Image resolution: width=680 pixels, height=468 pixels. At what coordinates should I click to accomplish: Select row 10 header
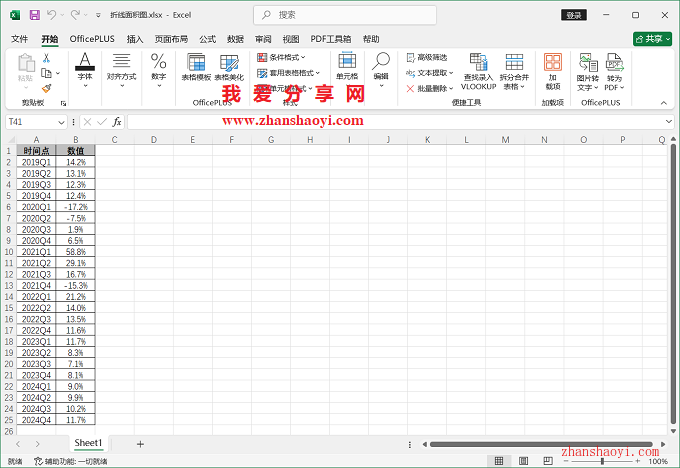(x=9, y=252)
